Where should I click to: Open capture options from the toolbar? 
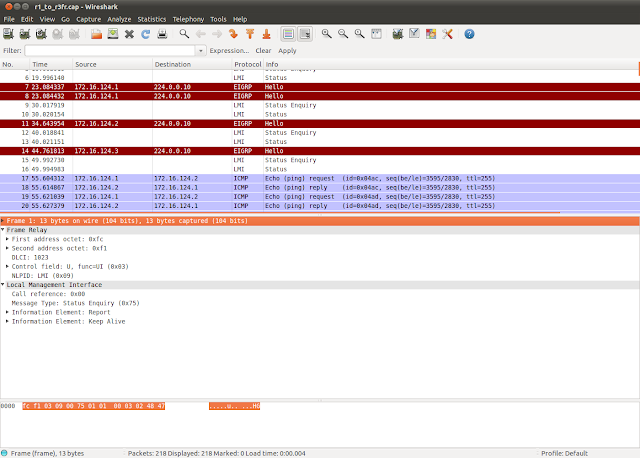(24, 34)
